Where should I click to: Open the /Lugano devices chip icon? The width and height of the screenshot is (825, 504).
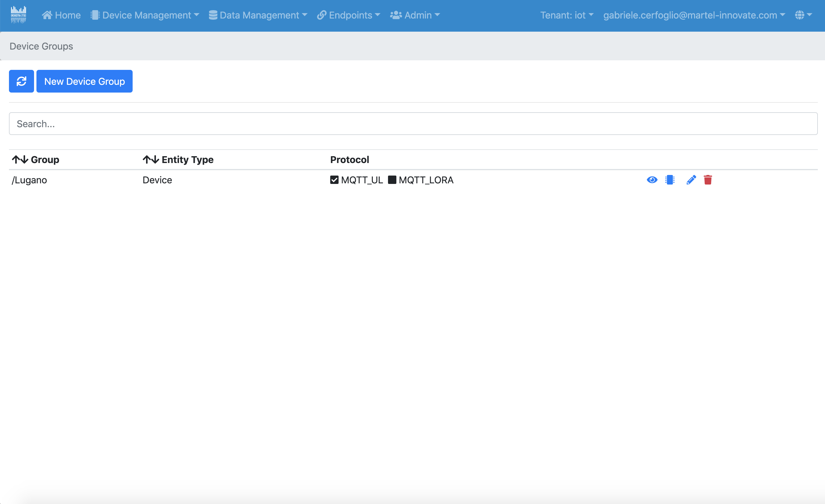pyautogui.click(x=670, y=180)
